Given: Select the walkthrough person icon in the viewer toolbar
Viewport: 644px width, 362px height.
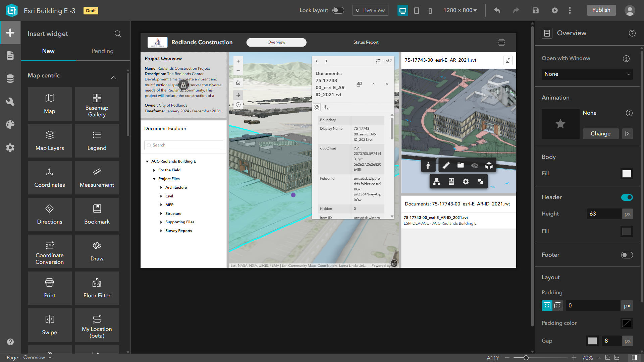Looking at the screenshot, I should coord(428,165).
